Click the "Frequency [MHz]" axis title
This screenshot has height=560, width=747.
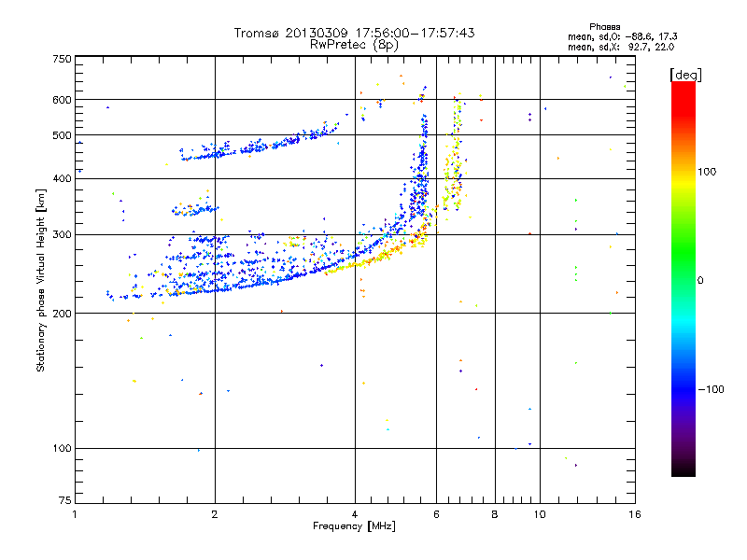click(x=354, y=526)
